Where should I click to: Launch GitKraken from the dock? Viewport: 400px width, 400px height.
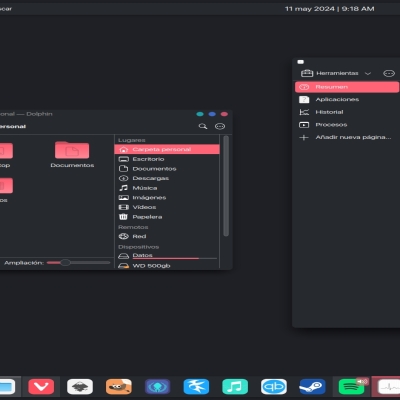pos(158,387)
